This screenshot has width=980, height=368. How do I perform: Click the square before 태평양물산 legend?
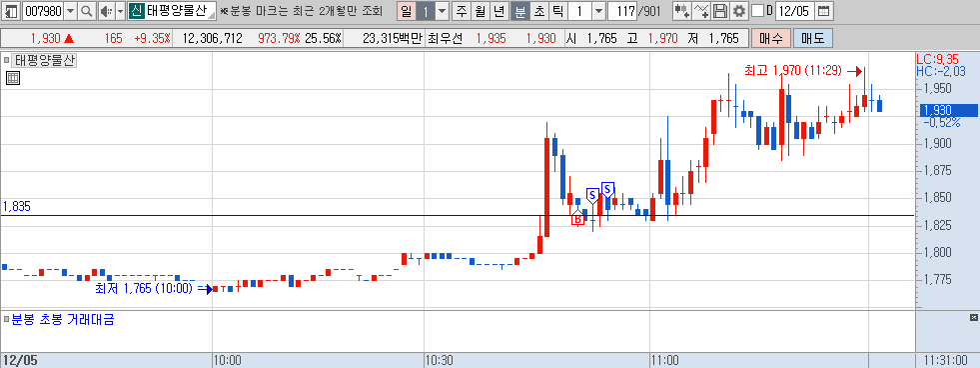(6, 61)
